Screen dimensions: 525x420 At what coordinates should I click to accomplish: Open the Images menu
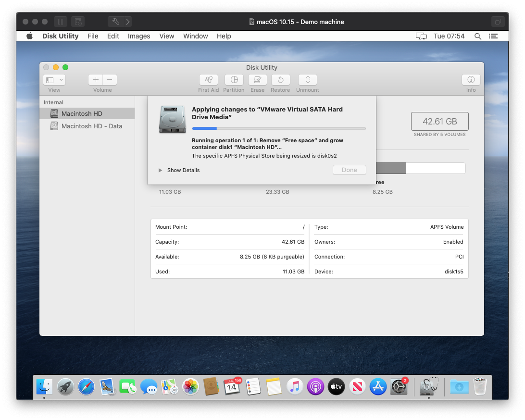tap(139, 36)
